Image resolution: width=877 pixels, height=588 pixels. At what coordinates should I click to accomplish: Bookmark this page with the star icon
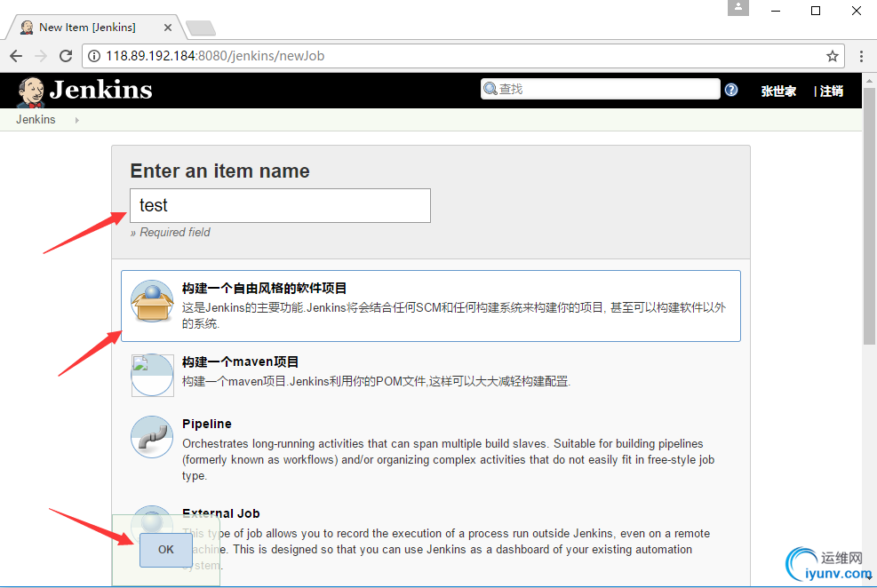[x=833, y=56]
